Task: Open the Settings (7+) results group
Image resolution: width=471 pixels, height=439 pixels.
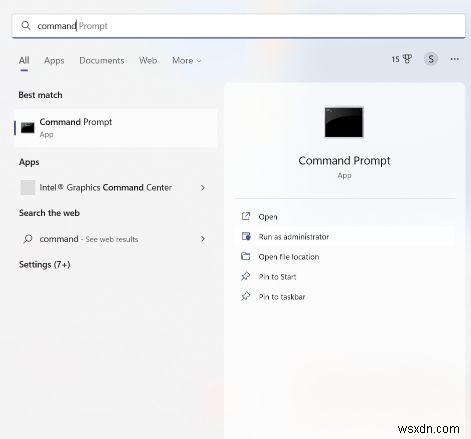Action: point(44,265)
